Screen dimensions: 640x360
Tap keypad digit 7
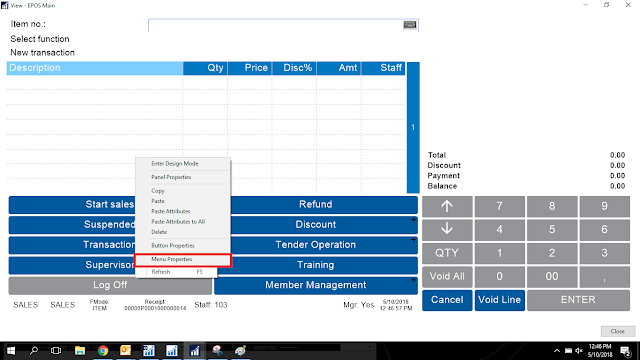click(500, 206)
